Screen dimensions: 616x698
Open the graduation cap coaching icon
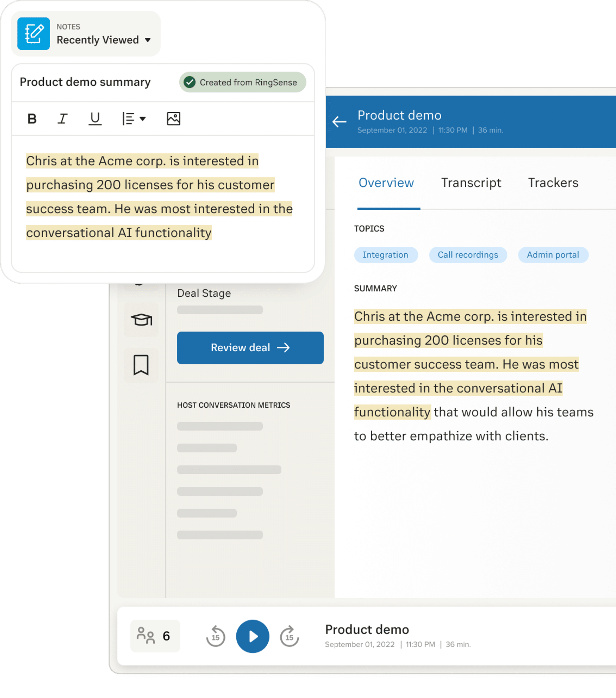[x=141, y=320]
